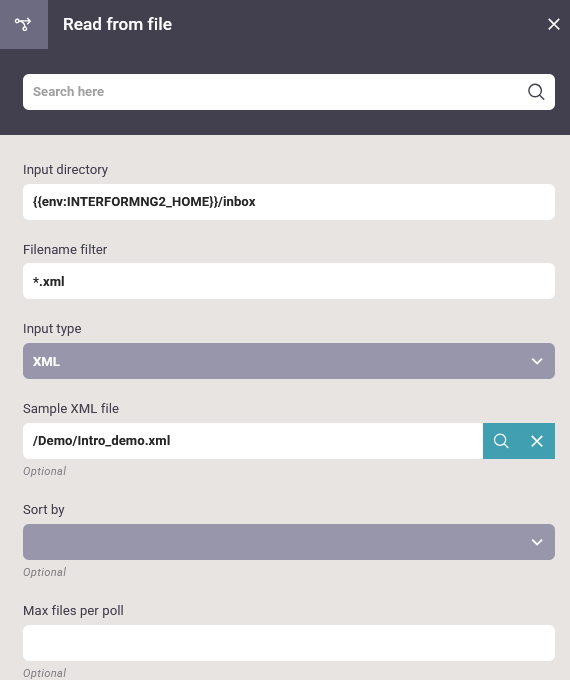Close the Read from file panel
The width and height of the screenshot is (570, 680).
click(x=554, y=24)
